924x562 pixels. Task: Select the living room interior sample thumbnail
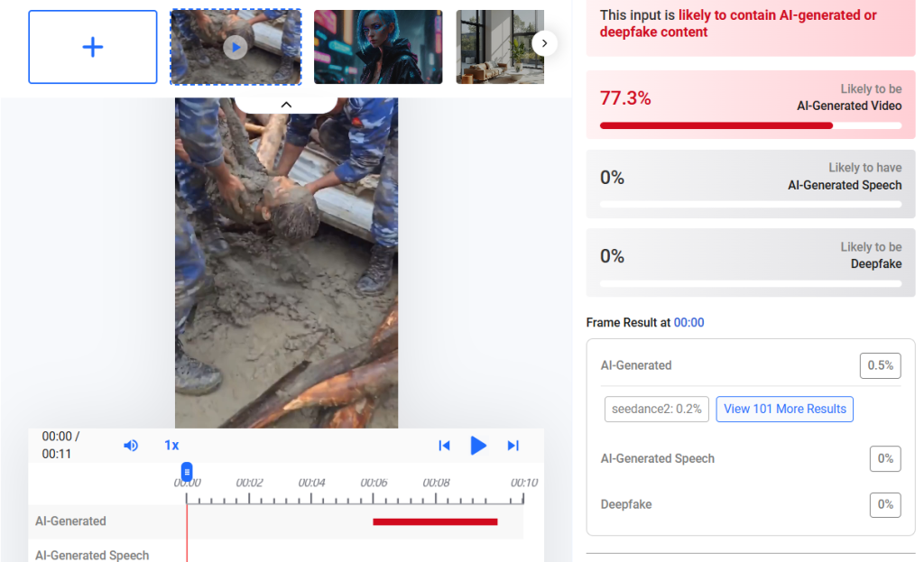coord(500,47)
